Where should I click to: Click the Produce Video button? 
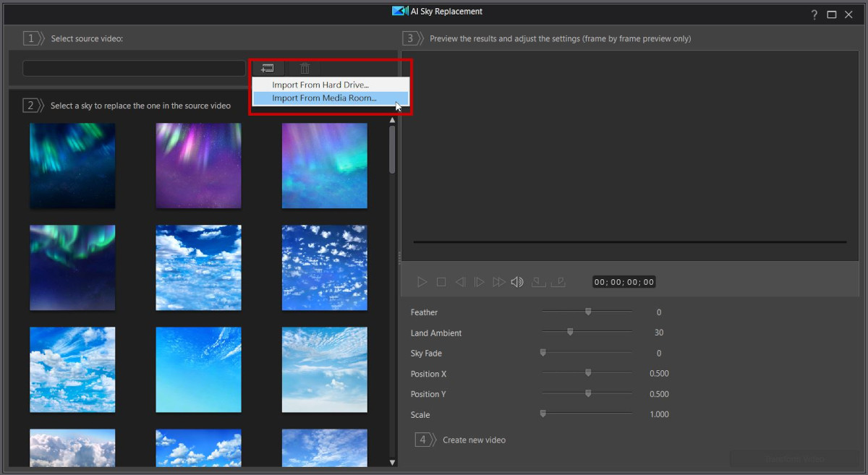tap(793, 458)
